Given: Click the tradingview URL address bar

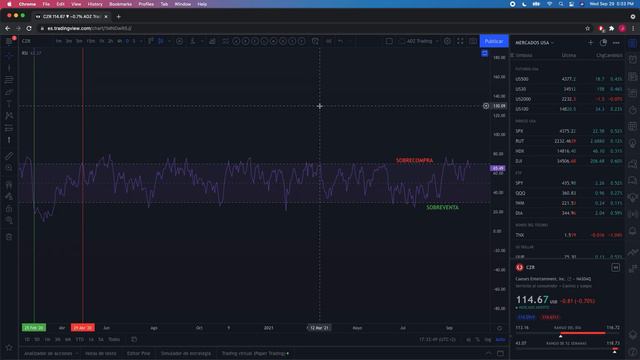Looking at the screenshot, I should pyautogui.click(x=310, y=28).
